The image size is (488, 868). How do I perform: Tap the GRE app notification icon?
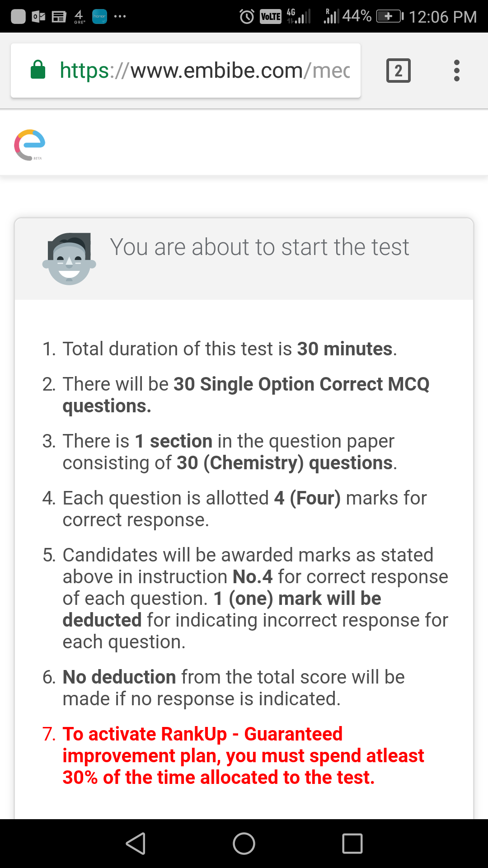pos(79,17)
